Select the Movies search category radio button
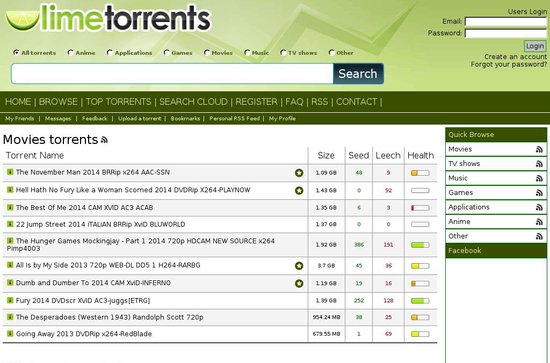The width and height of the screenshot is (550, 363). pyautogui.click(x=207, y=53)
